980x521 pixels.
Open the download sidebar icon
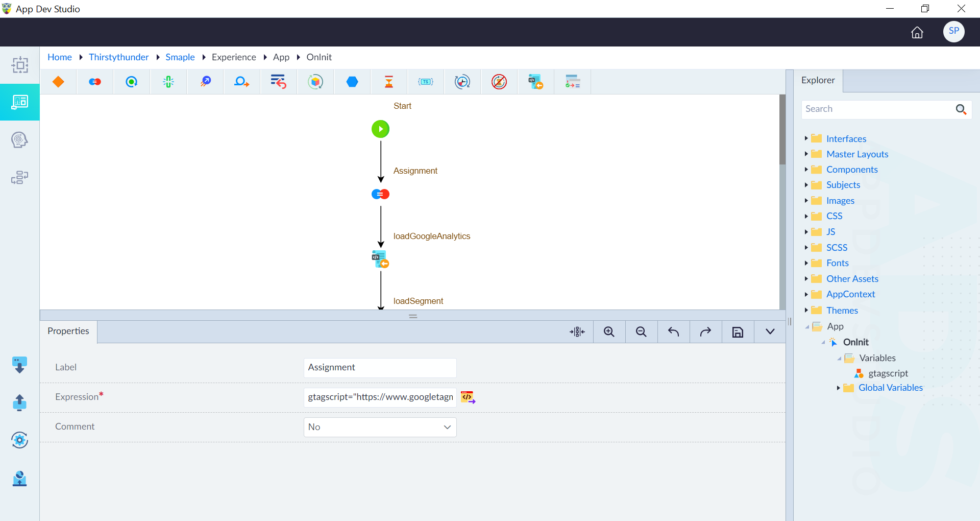[19, 365]
